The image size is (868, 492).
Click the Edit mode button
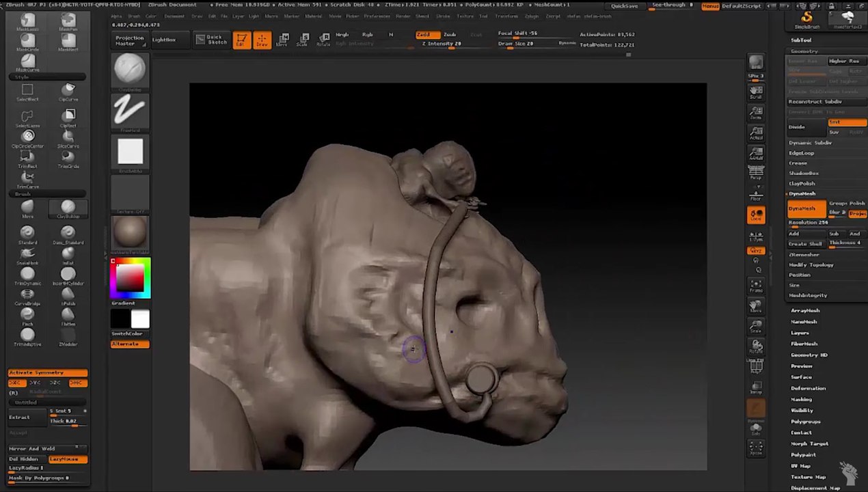(241, 40)
